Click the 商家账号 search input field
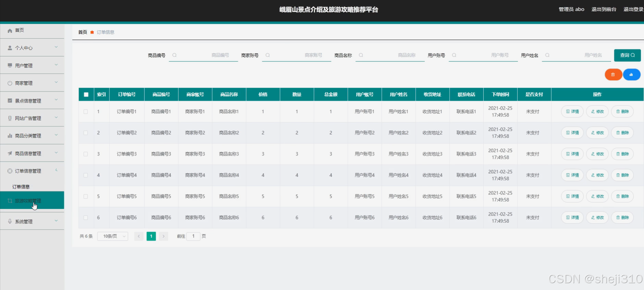644x290 pixels. [297, 55]
